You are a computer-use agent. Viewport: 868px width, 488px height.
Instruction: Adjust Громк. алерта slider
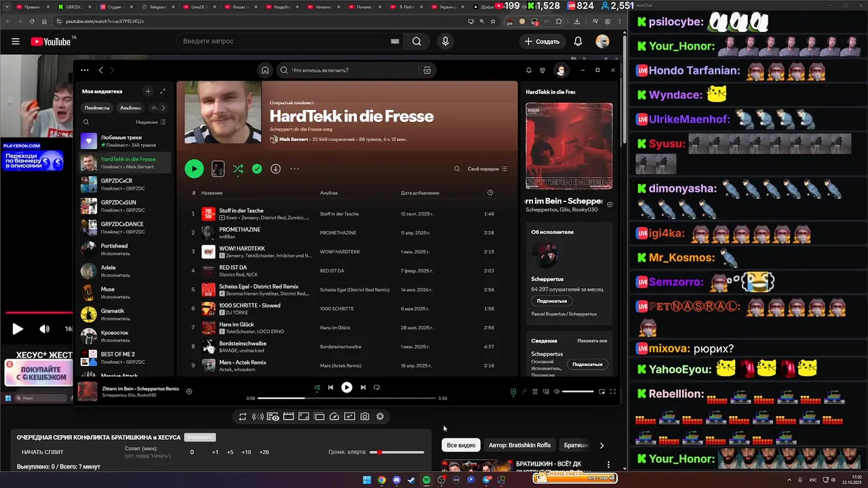pyautogui.click(x=397, y=452)
